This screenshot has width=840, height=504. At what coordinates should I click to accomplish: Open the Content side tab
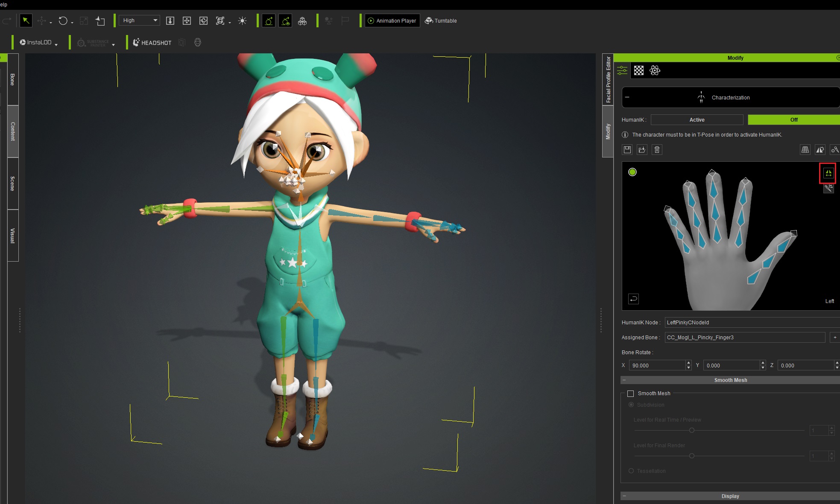[13, 131]
